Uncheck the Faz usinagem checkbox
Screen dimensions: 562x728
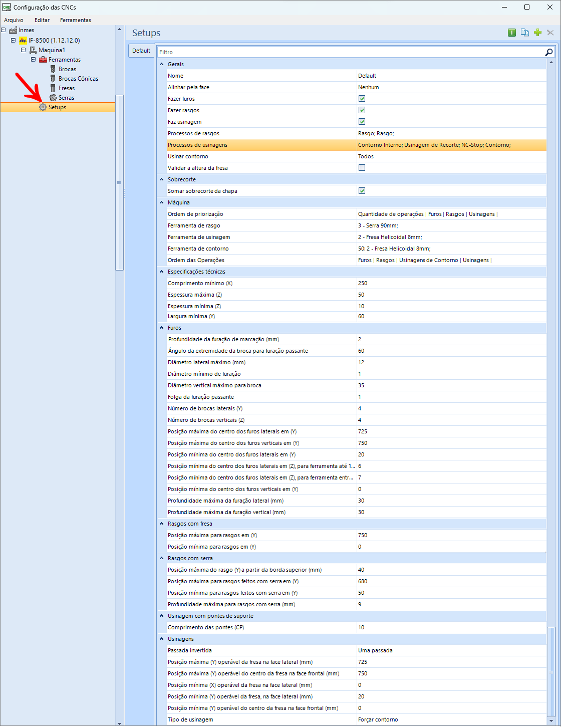point(362,122)
